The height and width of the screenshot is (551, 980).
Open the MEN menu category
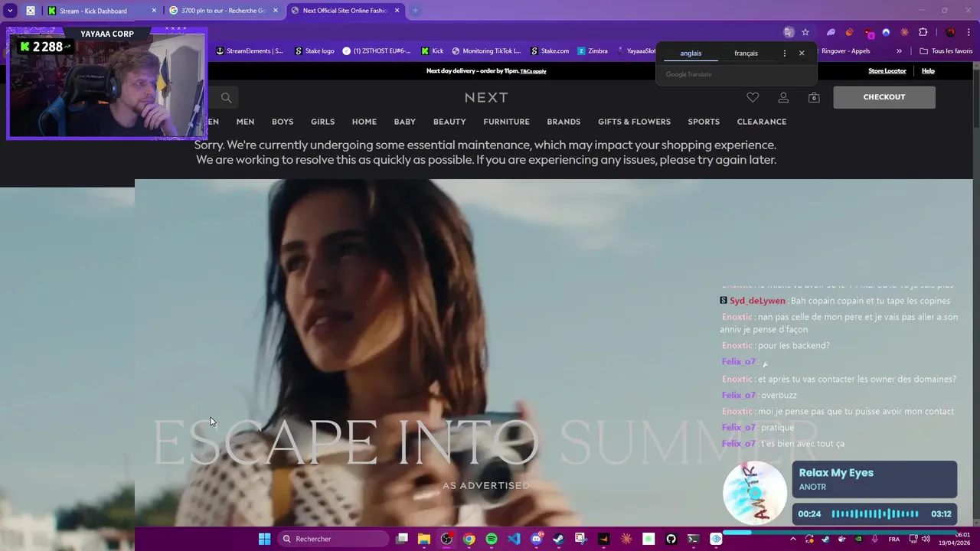point(245,122)
